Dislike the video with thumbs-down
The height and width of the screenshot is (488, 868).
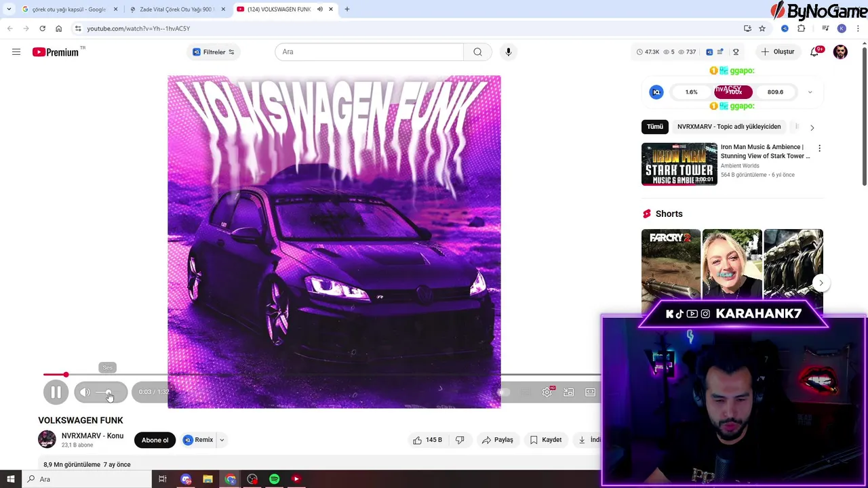pos(460,440)
